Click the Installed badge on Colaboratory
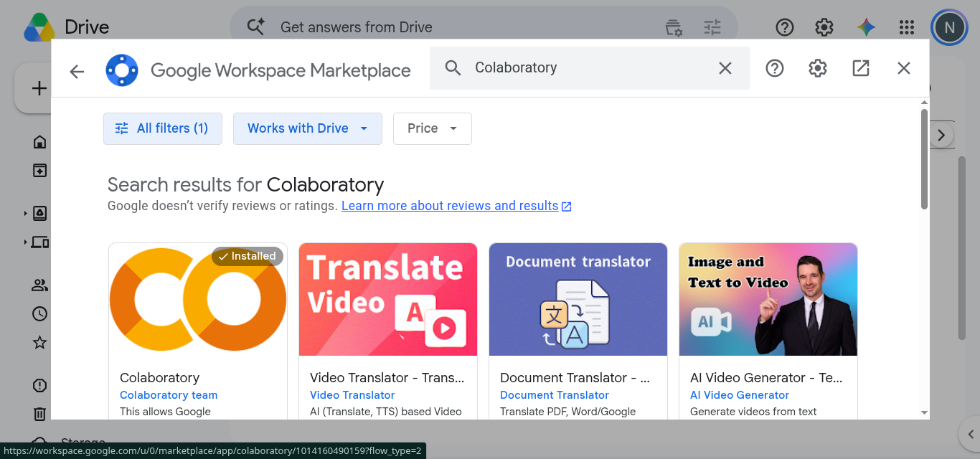Viewport: 980px width, 459px height. click(x=248, y=256)
